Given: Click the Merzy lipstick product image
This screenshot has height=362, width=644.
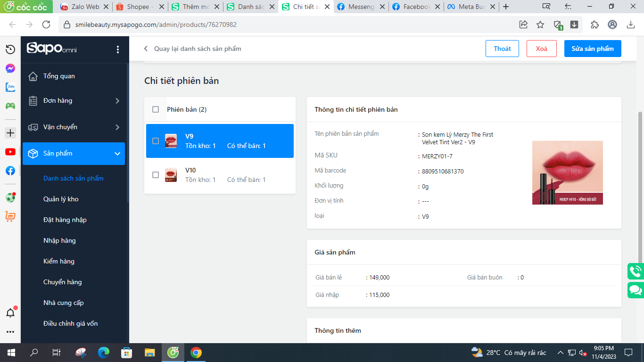Looking at the screenshot, I should pos(568,173).
